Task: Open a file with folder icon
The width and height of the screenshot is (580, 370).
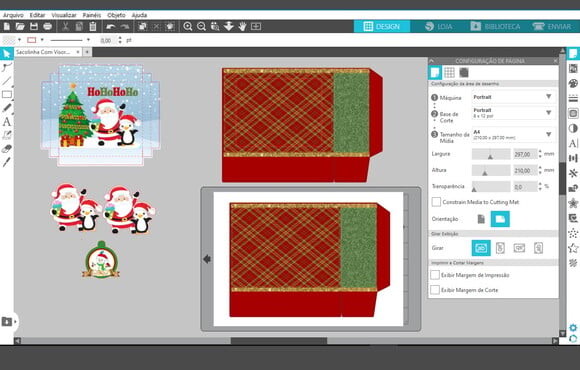Action: coord(20,26)
